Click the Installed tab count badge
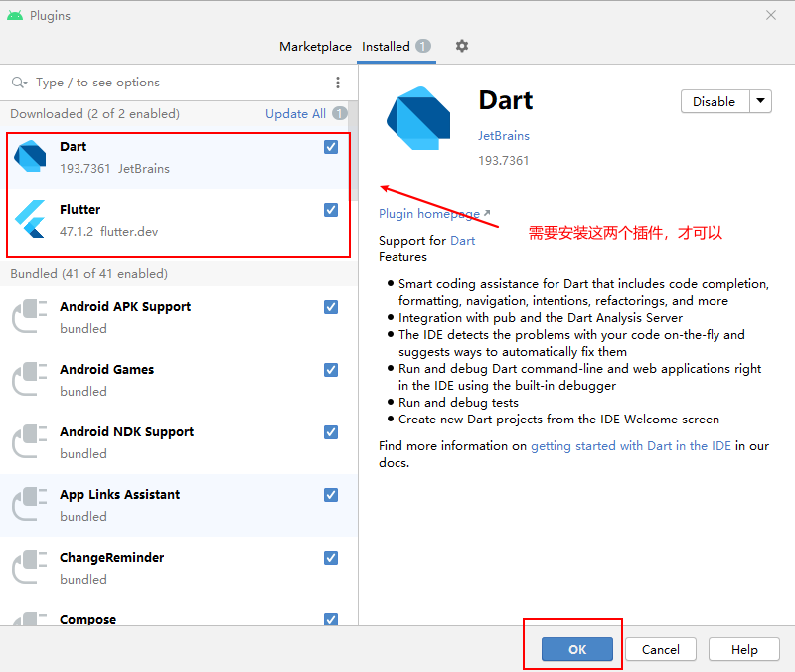 (x=423, y=46)
